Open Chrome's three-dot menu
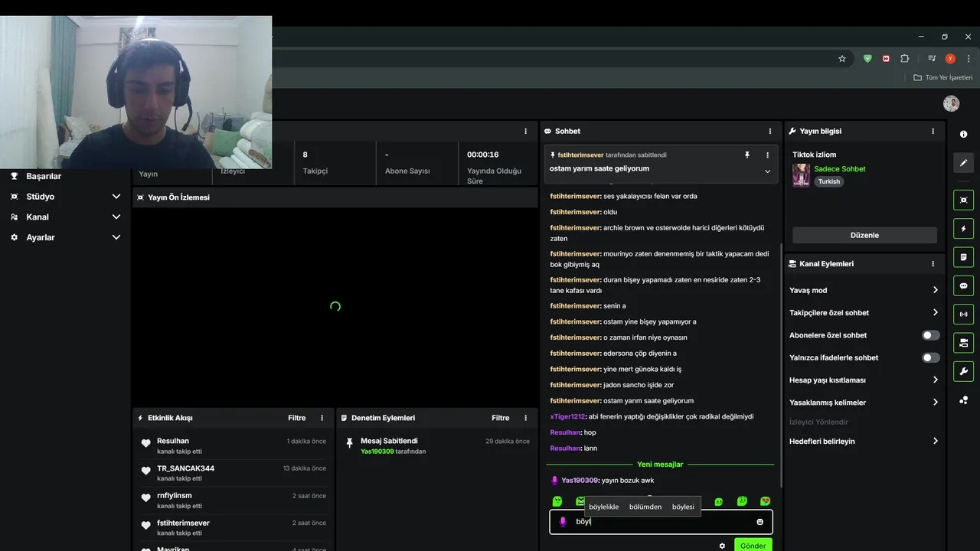The height and width of the screenshot is (551, 980). coord(969,58)
